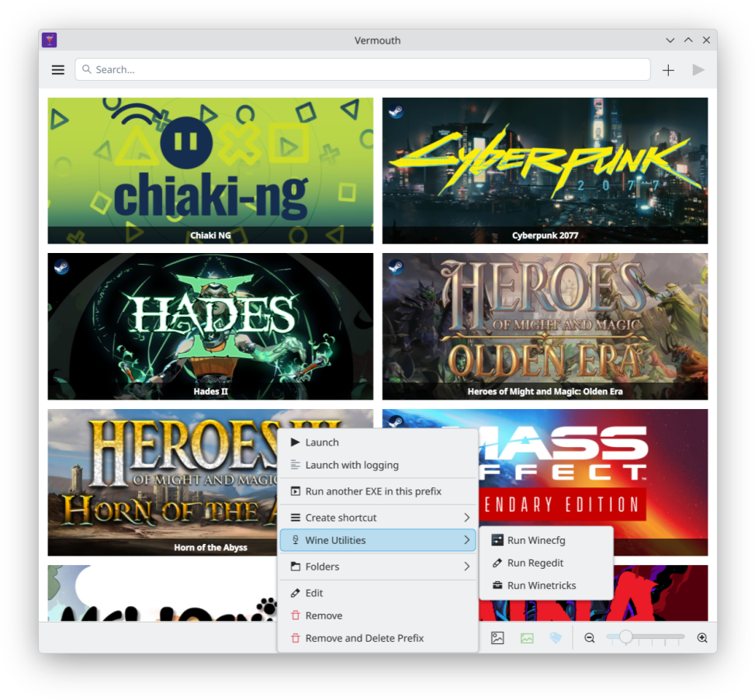Click the Steam badge on Cyberpunk 2077
The width and height of the screenshot is (755, 700).
(x=396, y=111)
